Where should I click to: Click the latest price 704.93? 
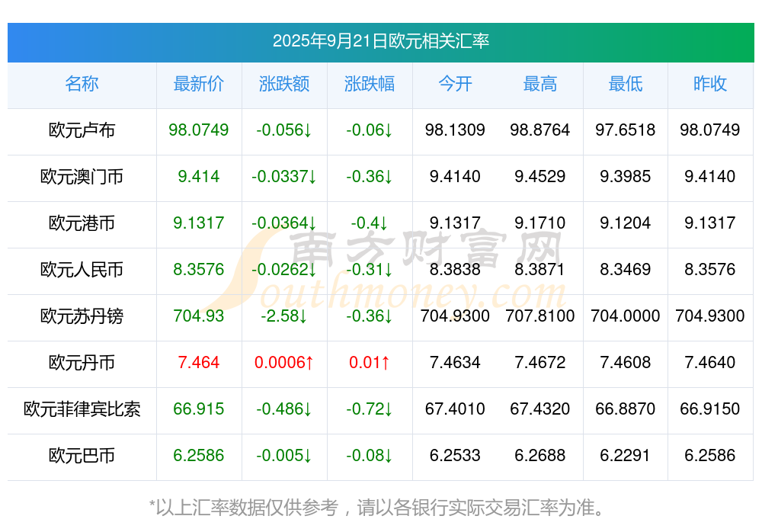pos(199,316)
